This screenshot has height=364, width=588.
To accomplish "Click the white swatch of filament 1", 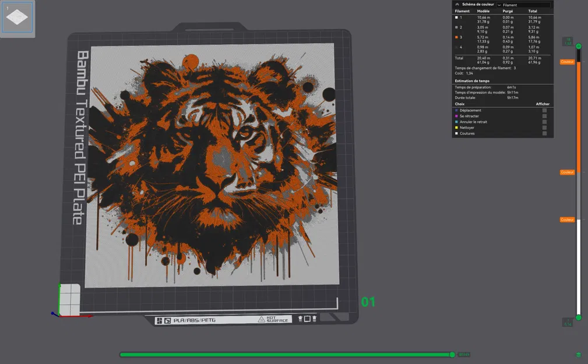I will [x=456, y=17].
